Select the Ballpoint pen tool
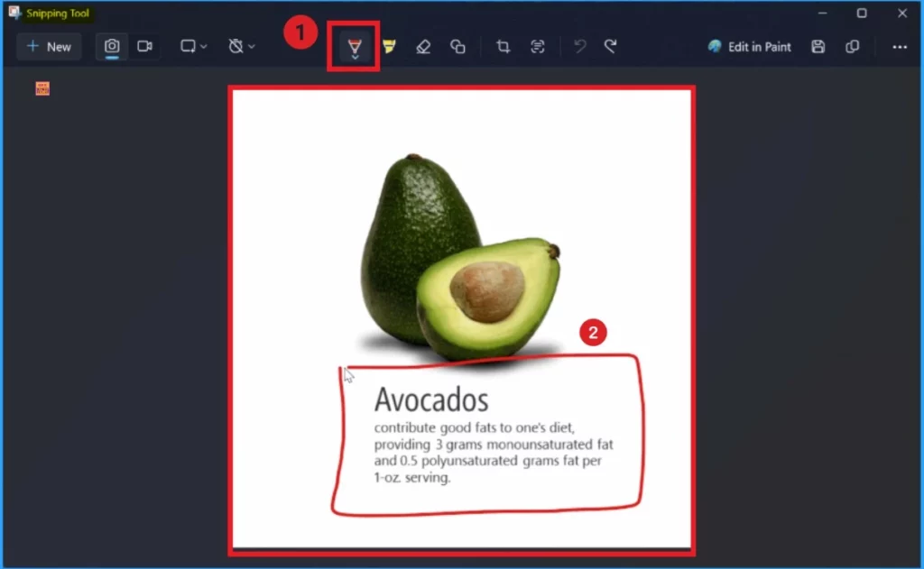Viewport: 924px width, 569px height. coord(354,47)
